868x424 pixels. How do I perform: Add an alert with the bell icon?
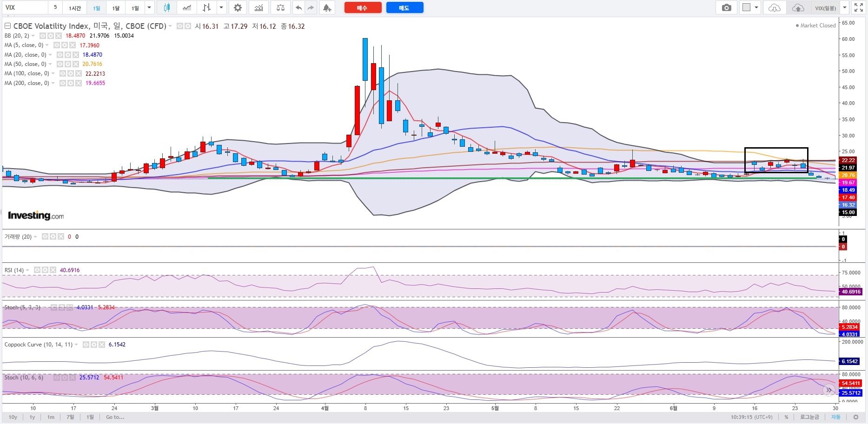pyautogui.click(x=327, y=8)
